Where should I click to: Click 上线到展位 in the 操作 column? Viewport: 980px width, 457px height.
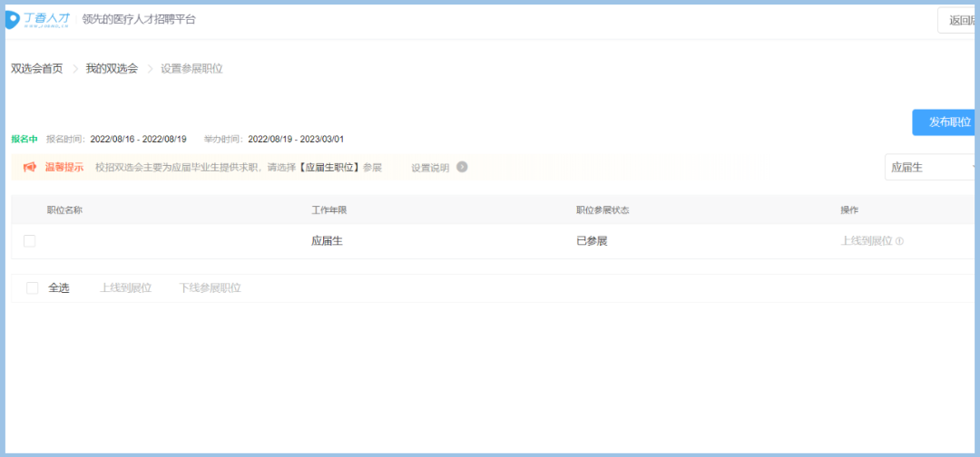pyautogui.click(x=867, y=241)
